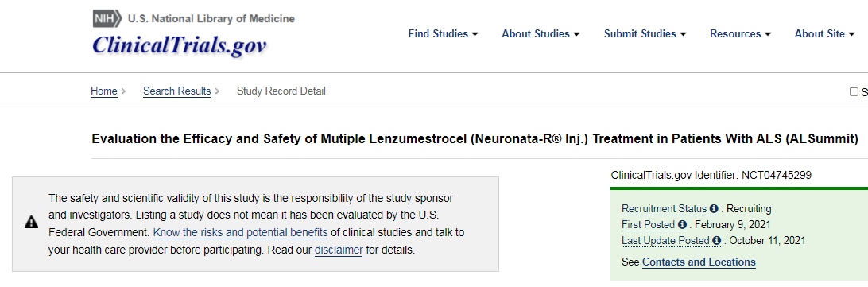Click the Recruitment Status label link
The image size is (868, 287).
pos(665,209)
